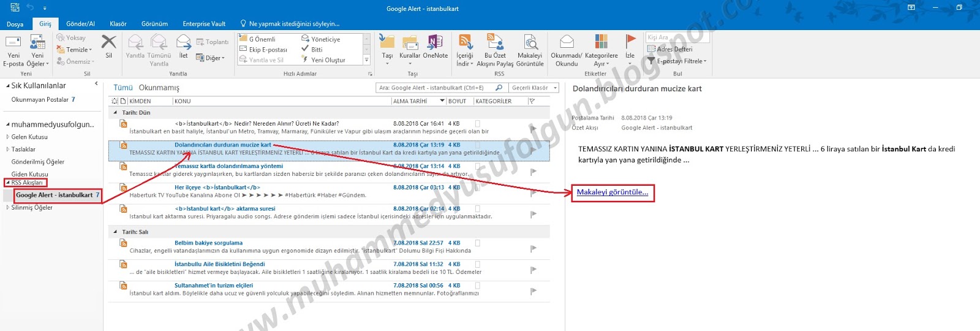Click the Kişi Ara search field
Image resolution: width=980 pixels, height=331 pixels.
[x=677, y=37]
